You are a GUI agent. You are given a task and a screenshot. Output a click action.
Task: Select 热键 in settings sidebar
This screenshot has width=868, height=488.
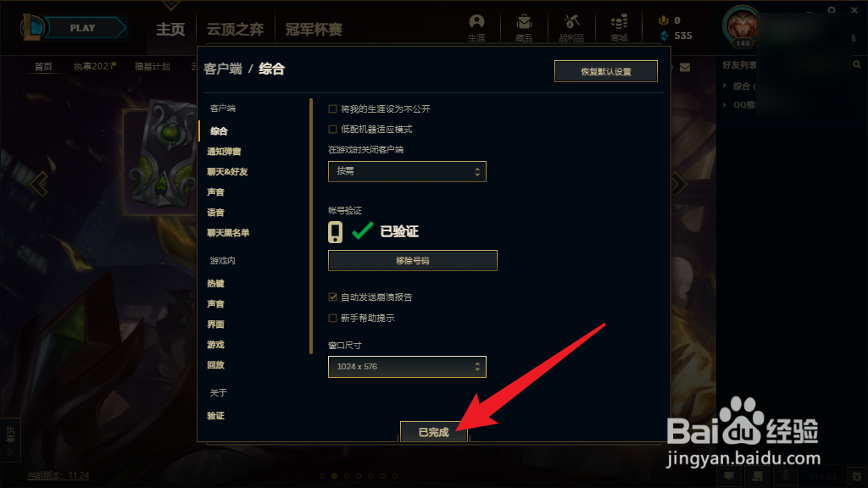pos(215,284)
